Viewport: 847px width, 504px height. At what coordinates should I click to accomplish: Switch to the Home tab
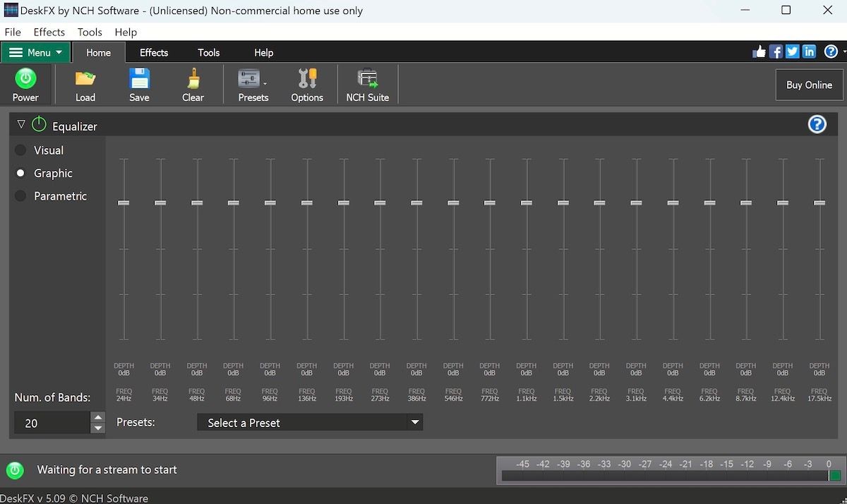pos(98,52)
